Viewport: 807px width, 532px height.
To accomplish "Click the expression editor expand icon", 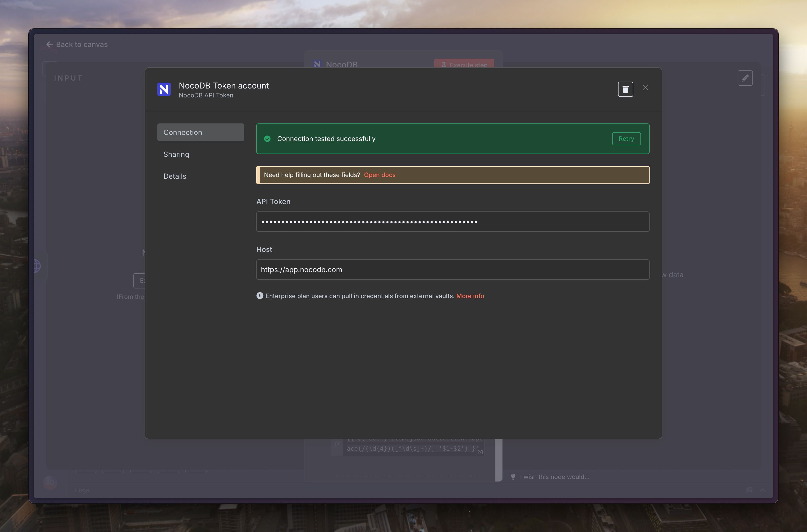I will 480,452.
